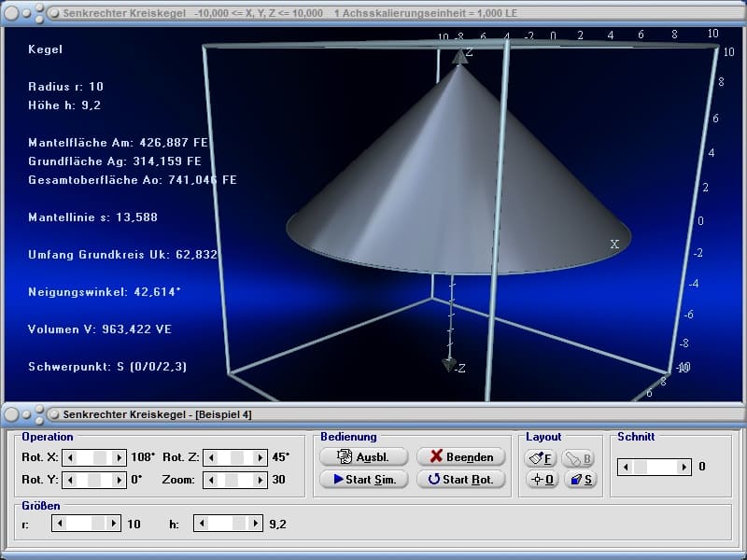Click the "Mantelfläche Am: 426,887 FE" line
Viewport: 747px width, 560px height.
tap(119, 143)
